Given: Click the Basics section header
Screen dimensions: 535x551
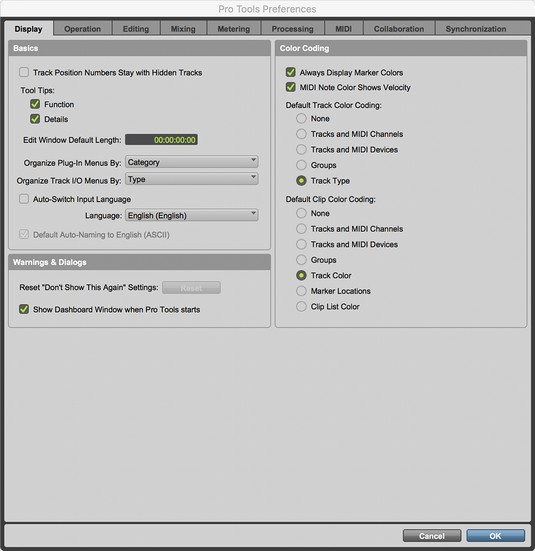Looking at the screenshot, I should click(140, 48).
